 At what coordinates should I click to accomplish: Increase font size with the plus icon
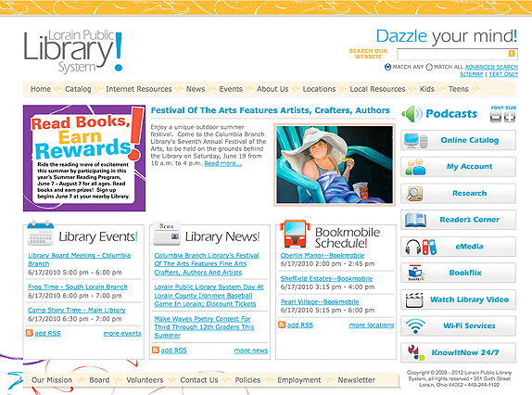[509, 117]
